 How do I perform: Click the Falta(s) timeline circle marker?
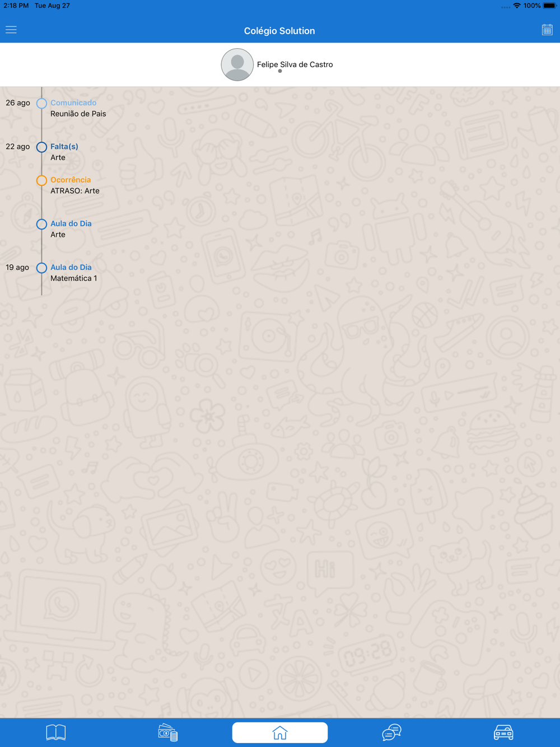(x=41, y=147)
